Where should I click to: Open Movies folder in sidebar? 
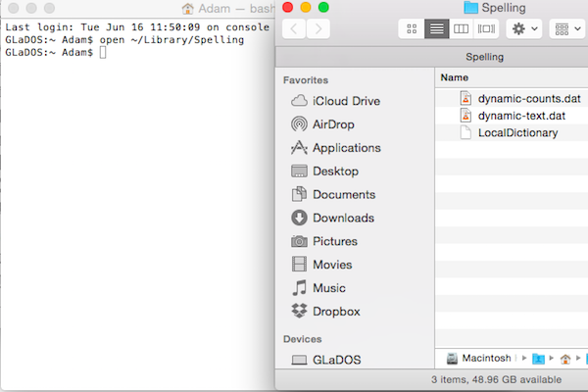tap(321, 265)
